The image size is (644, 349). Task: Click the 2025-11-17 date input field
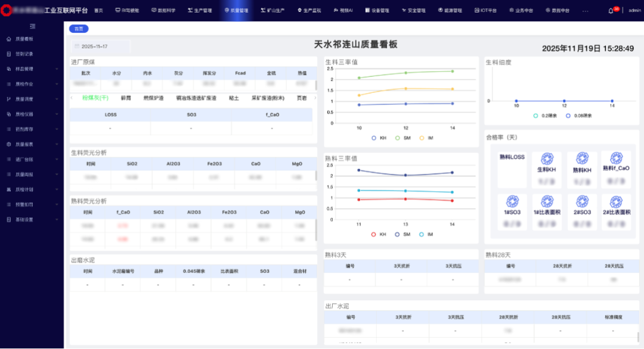(100, 46)
